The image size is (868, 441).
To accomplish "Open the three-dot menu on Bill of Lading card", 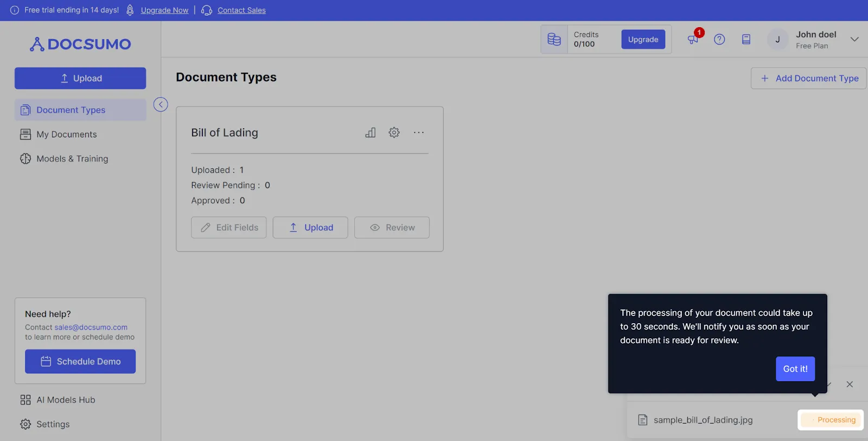I will [419, 133].
